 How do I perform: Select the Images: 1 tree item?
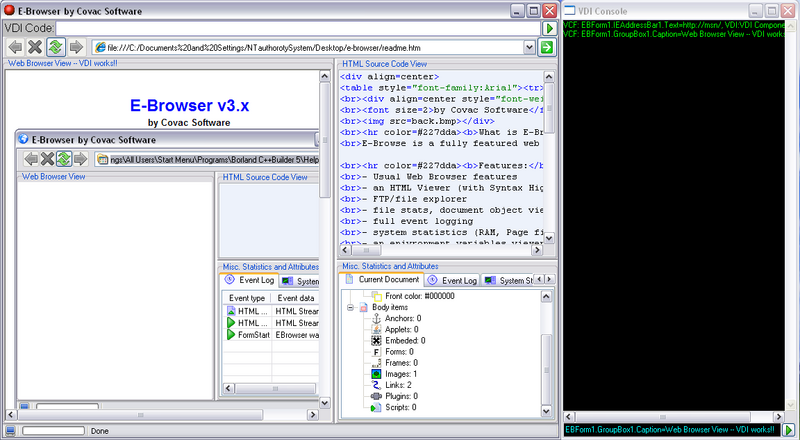[401, 374]
